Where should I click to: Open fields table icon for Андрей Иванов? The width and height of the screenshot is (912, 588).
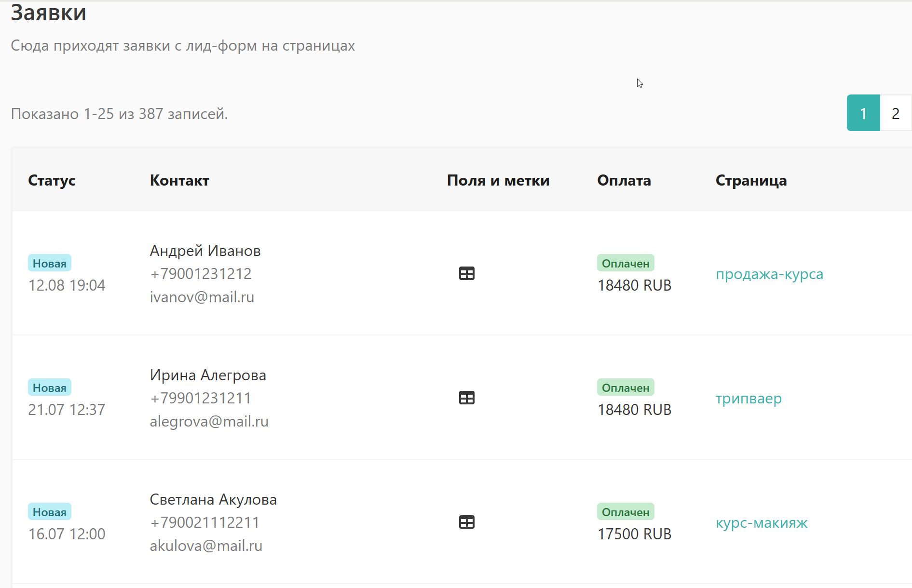[x=466, y=274]
